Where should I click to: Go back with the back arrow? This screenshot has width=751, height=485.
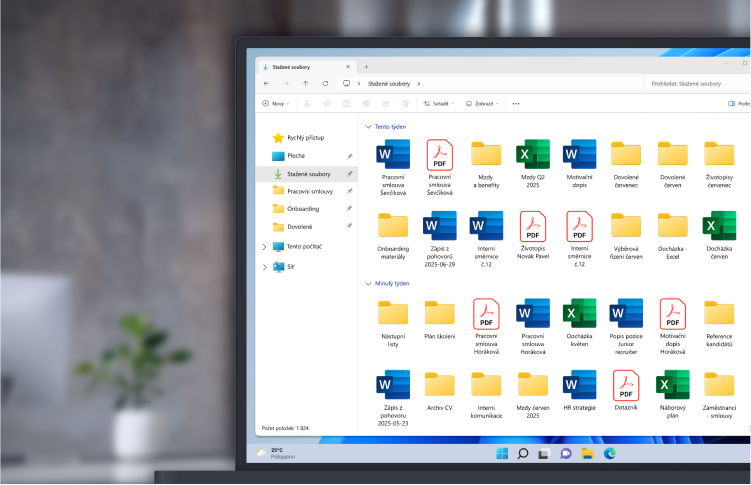[x=267, y=84]
